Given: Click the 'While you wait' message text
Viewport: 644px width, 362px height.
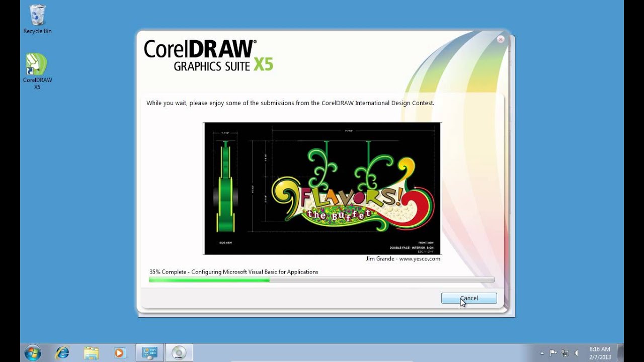Looking at the screenshot, I should [x=290, y=103].
